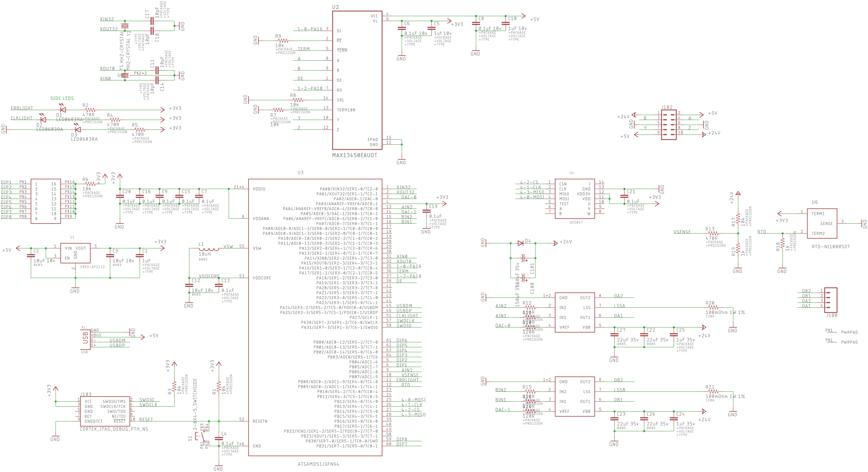Select the XOUT0 label near the crystal

[x=107, y=69]
